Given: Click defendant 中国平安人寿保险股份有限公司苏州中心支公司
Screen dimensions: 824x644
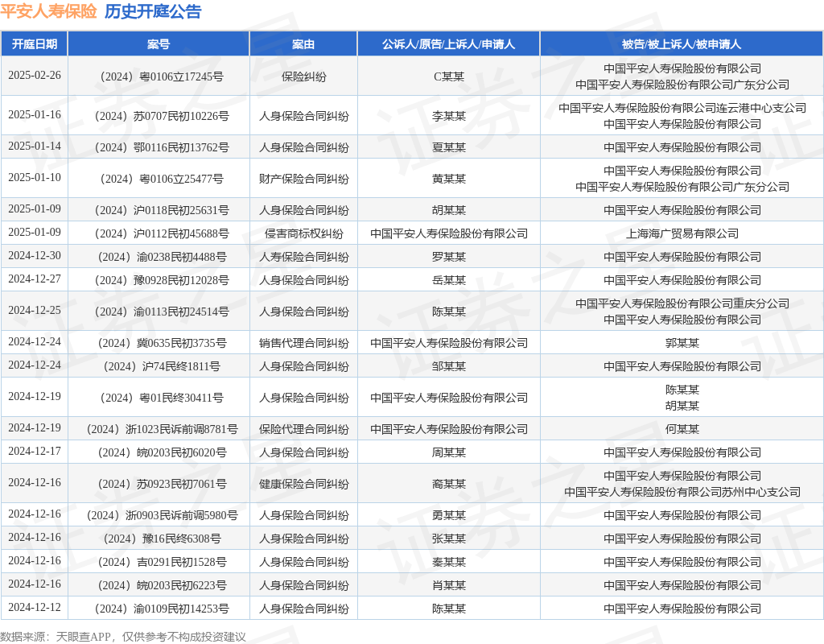Looking at the screenshot, I should click(x=682, y=492).
